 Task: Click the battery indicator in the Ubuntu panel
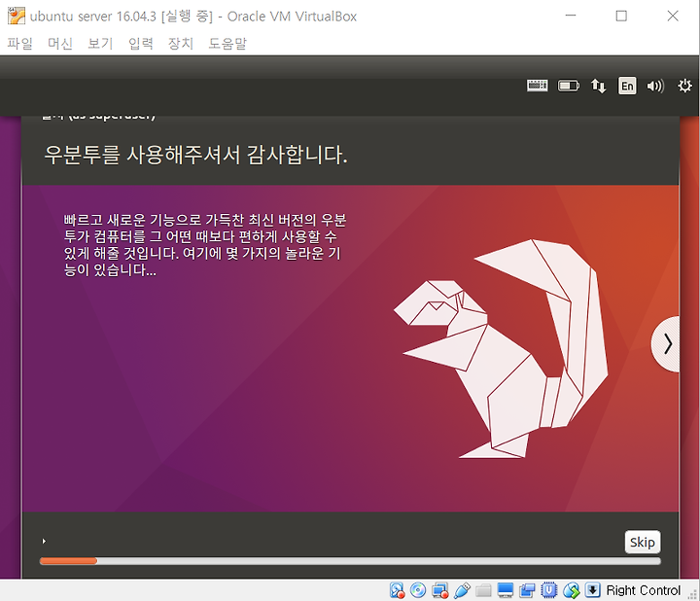pyautogui.click(x=569, y=86)
